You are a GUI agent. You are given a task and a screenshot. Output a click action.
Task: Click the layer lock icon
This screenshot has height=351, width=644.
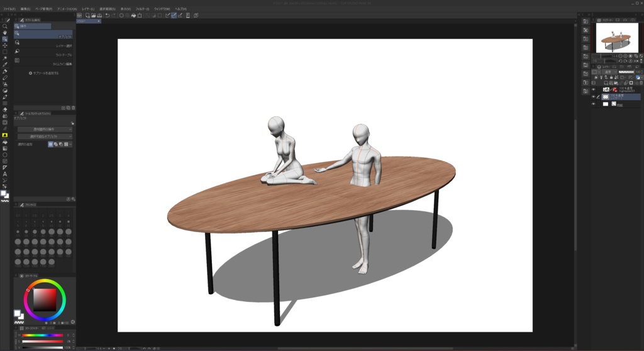tap(611, 77)
